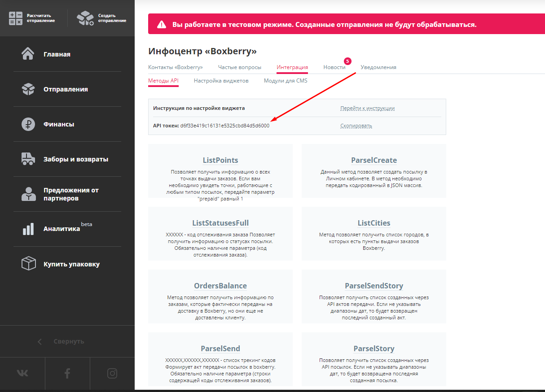This screenshot has width=545, height=392.
Task: Click the package icon beside Купить упаковку
Action: click(28, 264)
